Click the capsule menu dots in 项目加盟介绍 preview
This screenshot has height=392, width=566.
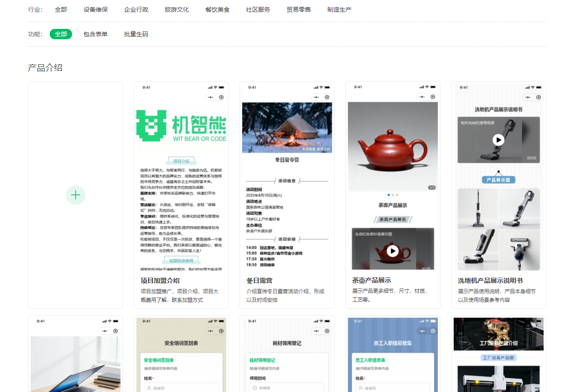pos(211,97)
